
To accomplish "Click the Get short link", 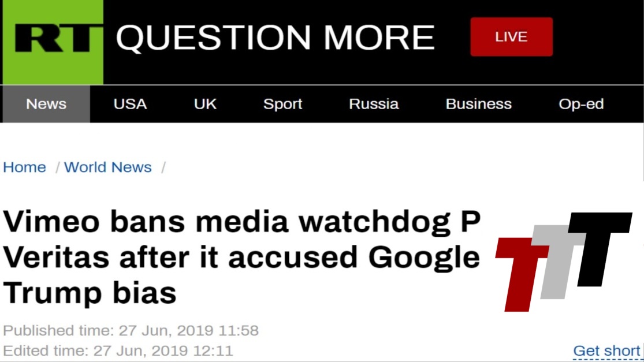I will pos(606,350).
